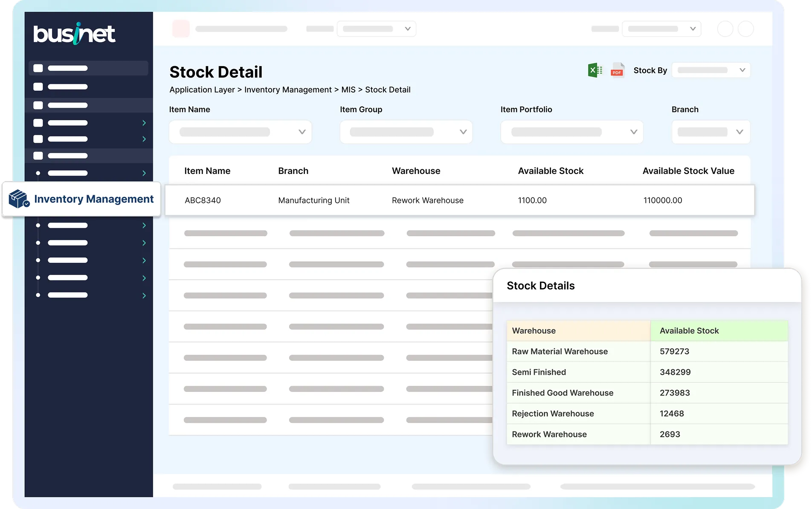Sort by Available Stock column header
The height and width of the screenshot is (509, 812).
[x=551, y=171]
